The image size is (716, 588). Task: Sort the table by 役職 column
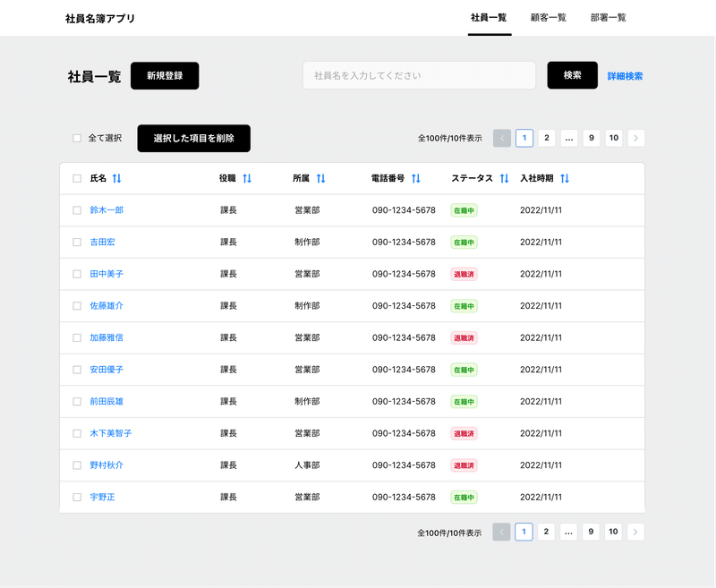(x=247, y=178)
